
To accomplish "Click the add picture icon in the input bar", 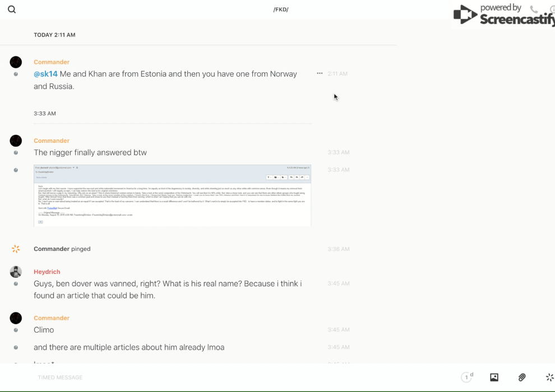I will coord(494,377).
